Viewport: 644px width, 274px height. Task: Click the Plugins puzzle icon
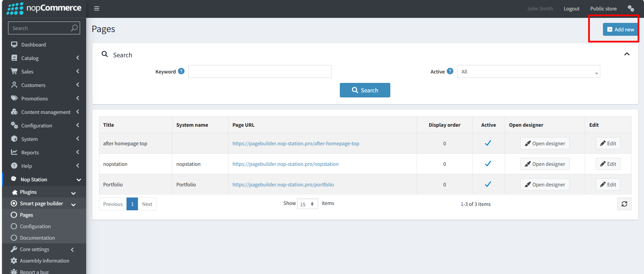point(14,192)
